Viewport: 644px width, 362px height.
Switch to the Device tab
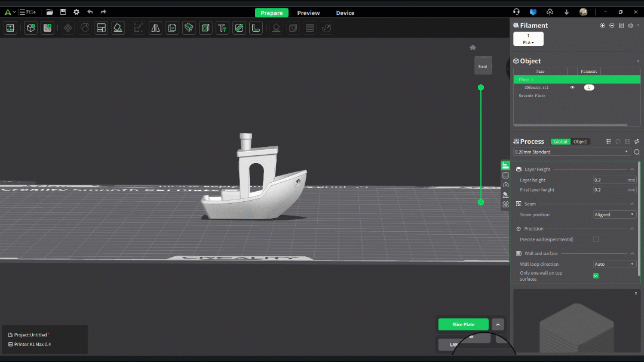pyautogui.click(x=345, y=13)
